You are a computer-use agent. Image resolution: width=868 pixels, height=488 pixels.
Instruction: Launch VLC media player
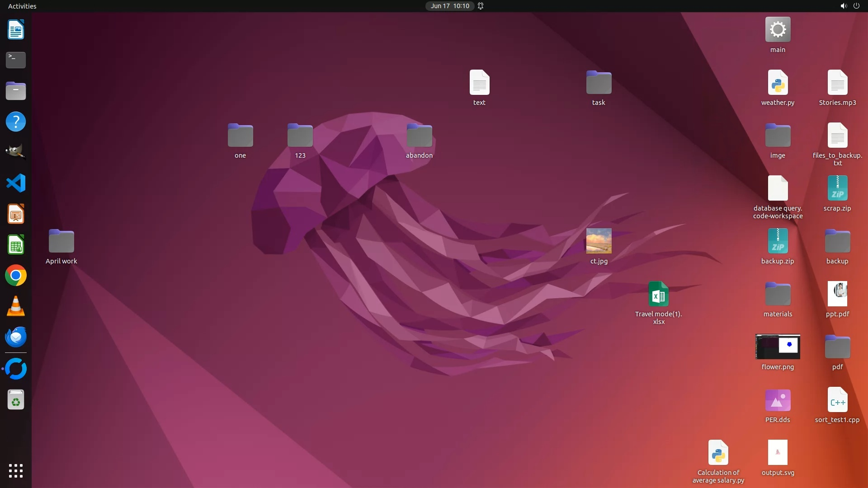pos(16,306)
